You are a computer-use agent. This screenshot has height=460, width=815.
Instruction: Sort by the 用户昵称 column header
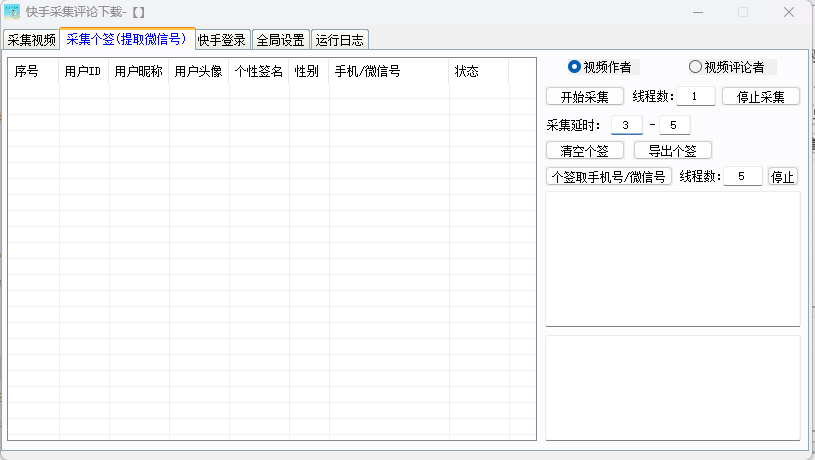click(138, 72)
